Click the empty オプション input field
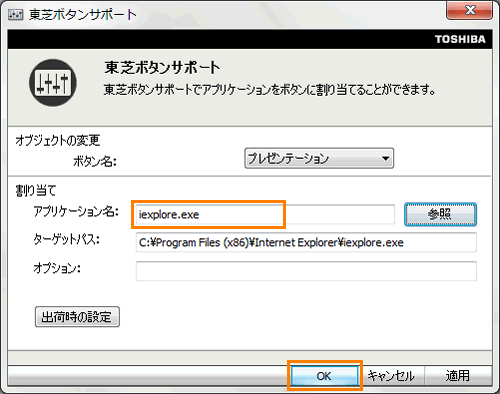 306,271
